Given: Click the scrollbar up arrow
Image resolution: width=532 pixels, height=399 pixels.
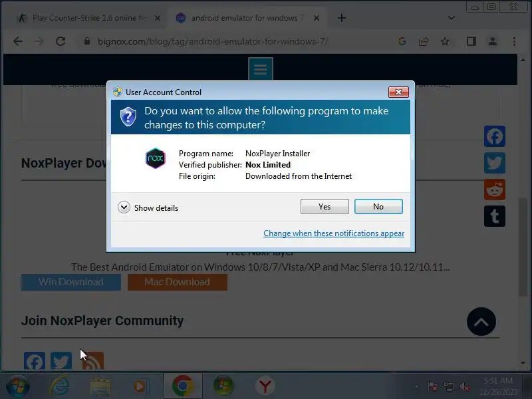Looking at the screenshot, I should tap(523, 60).
